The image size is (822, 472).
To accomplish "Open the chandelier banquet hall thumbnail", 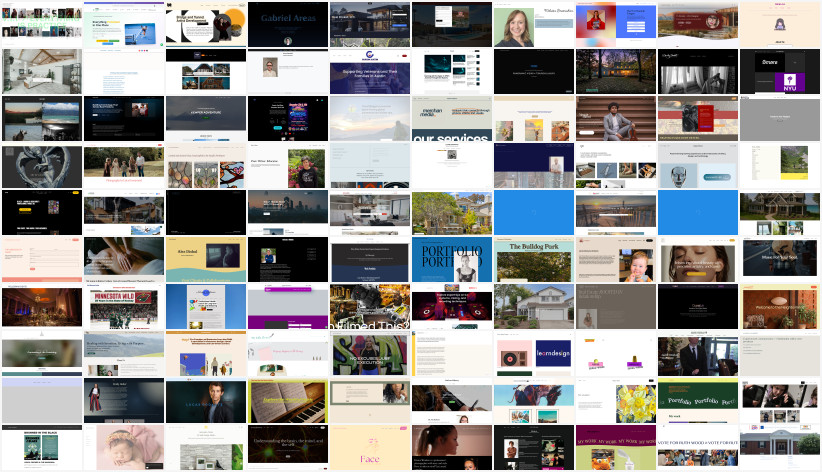I will (42, 307).
